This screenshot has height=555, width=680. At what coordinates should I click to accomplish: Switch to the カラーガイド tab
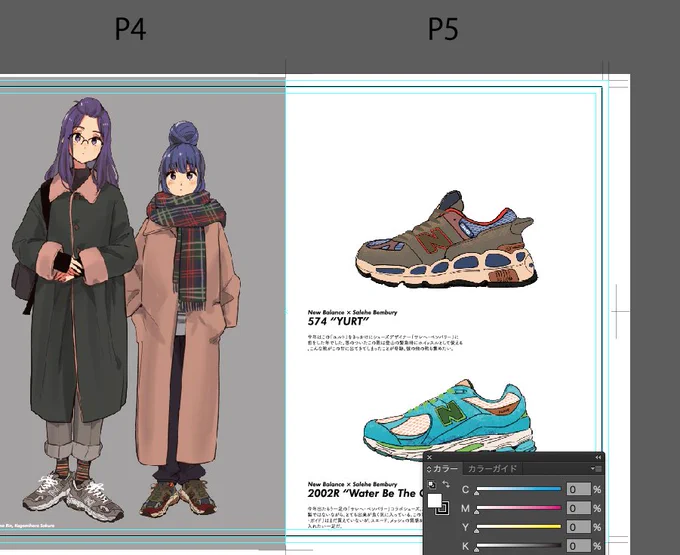pos(492,469)
